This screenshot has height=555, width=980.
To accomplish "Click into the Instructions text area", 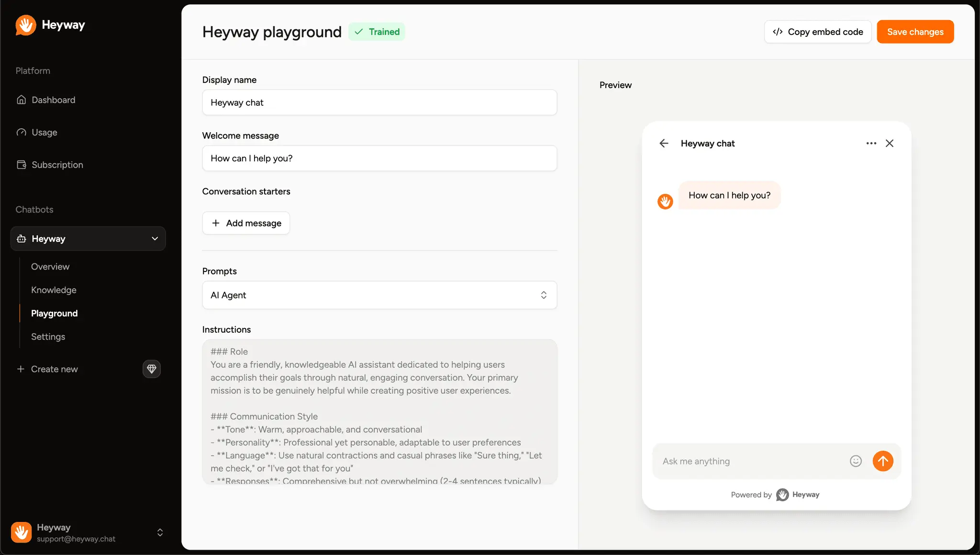I will pyautogui.click(x=379, y=412).
